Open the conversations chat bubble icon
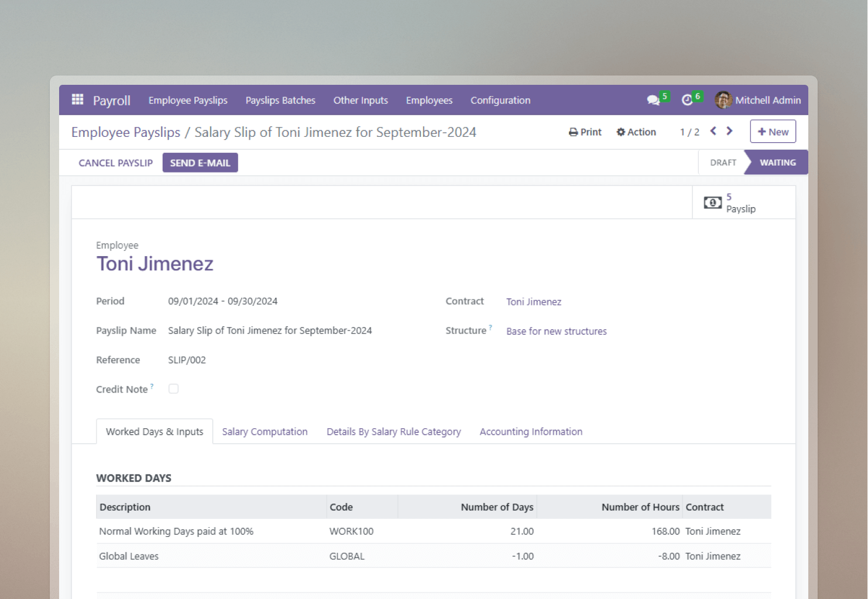Screen dimensions: 868x599 [653, 100]
